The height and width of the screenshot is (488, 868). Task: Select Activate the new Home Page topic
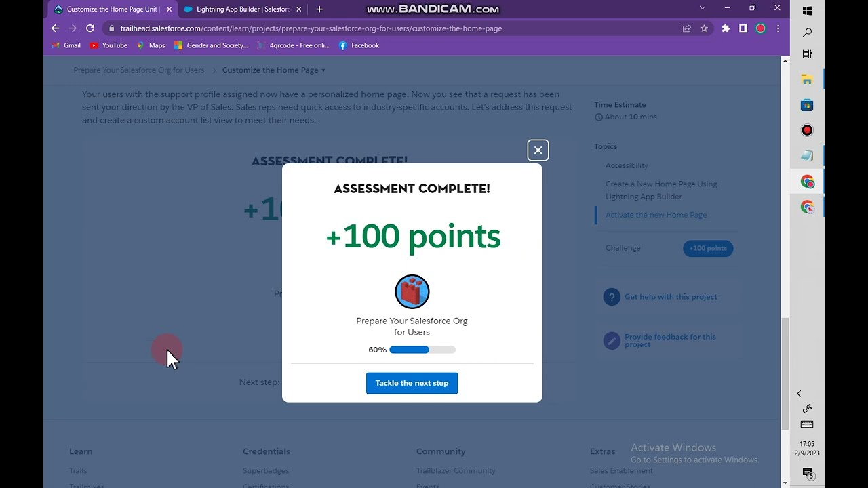[x=656, y=215]
